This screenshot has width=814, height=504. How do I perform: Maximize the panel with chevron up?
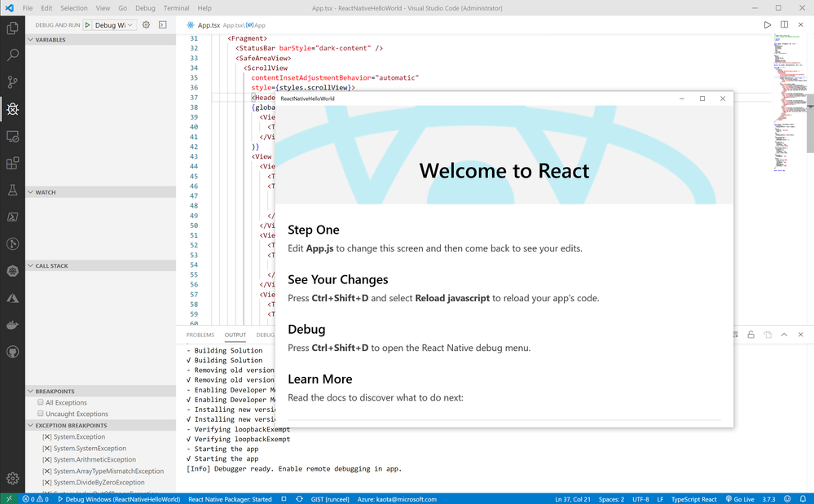784,335
